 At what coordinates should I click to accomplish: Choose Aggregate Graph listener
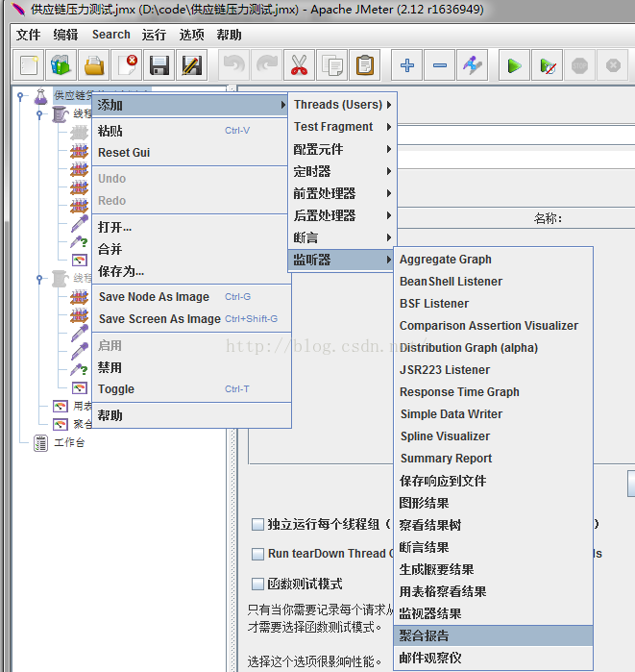[493, 260]
